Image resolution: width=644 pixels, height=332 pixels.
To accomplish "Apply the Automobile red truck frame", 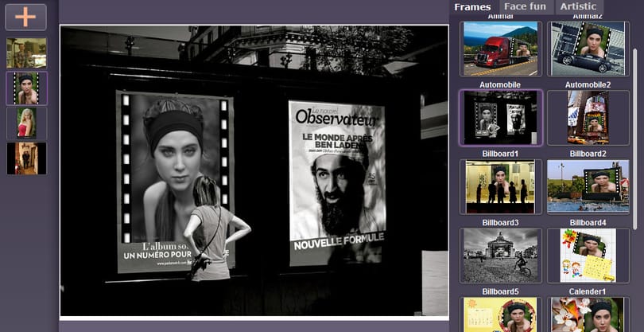I will pyautogui.click(x=501, y=49).
